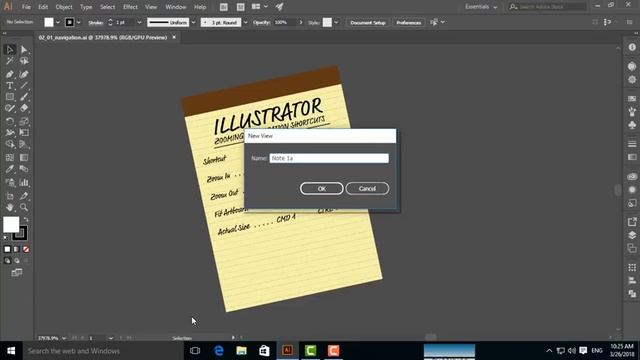Select the Eyedropper tool
Screen dimensions: 640x360
tap(10, 169)
